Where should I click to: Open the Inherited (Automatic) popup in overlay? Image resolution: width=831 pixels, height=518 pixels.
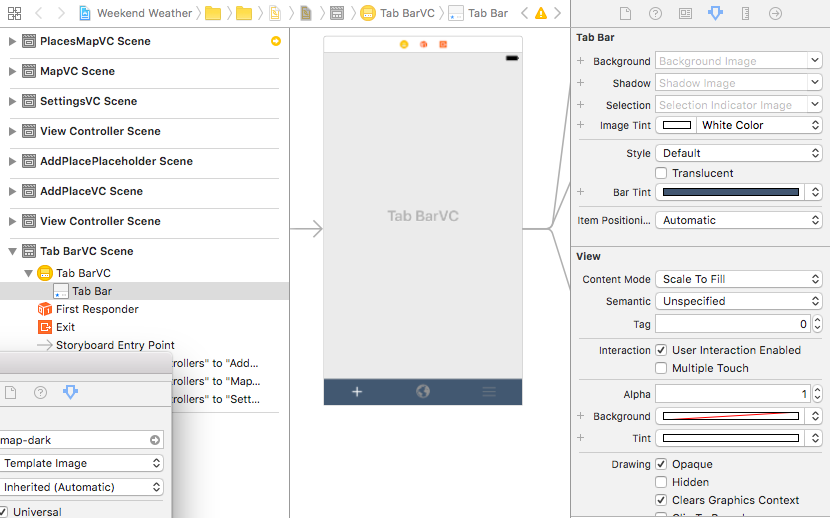(x=81, y=487)
